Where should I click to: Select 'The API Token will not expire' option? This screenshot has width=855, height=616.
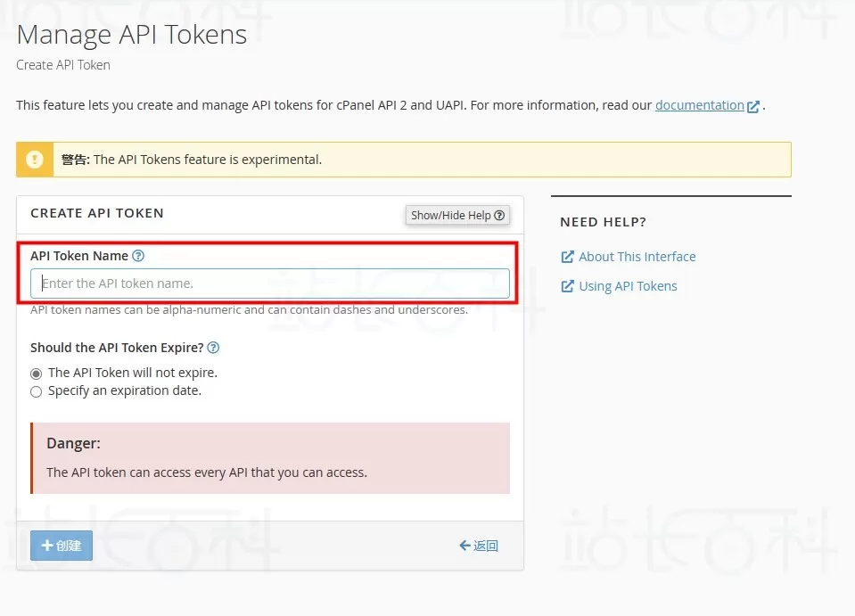coord(36,374)
